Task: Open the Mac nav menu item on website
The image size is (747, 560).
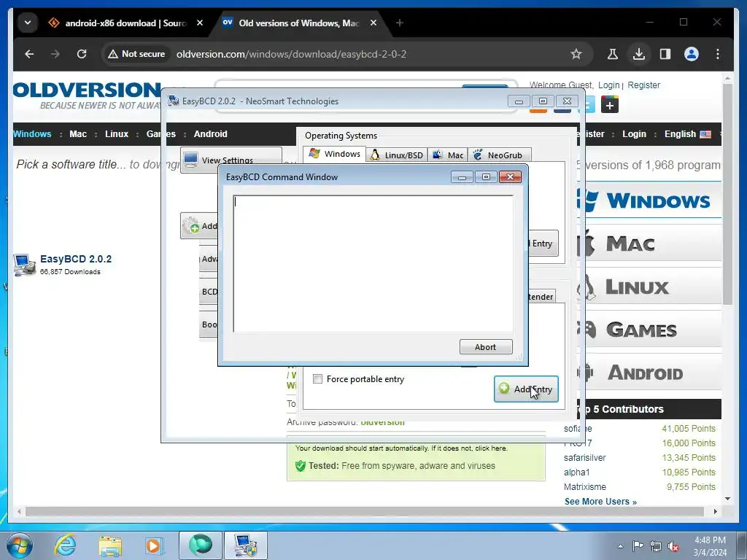Action: pos(78,134)
